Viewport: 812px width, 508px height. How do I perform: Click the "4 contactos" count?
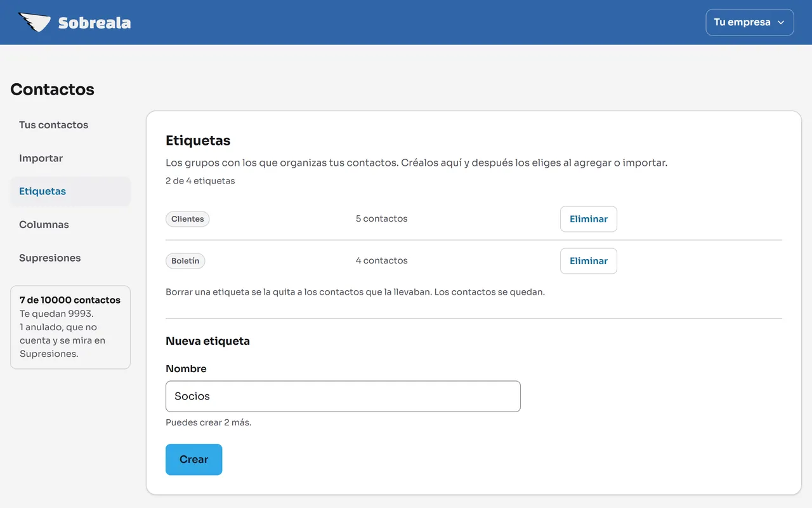pyautogui.click(x=381, y=260)
